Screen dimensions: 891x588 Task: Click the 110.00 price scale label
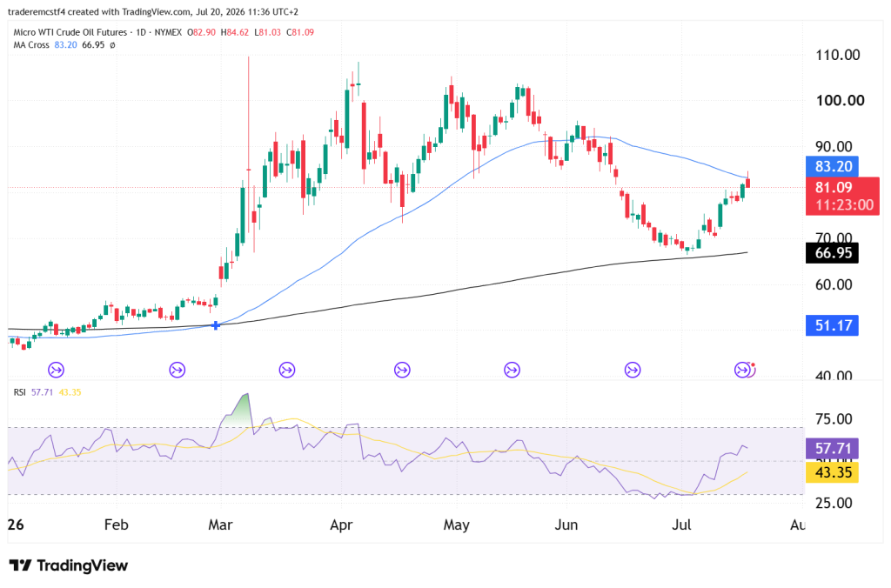(x=838, y=55)
